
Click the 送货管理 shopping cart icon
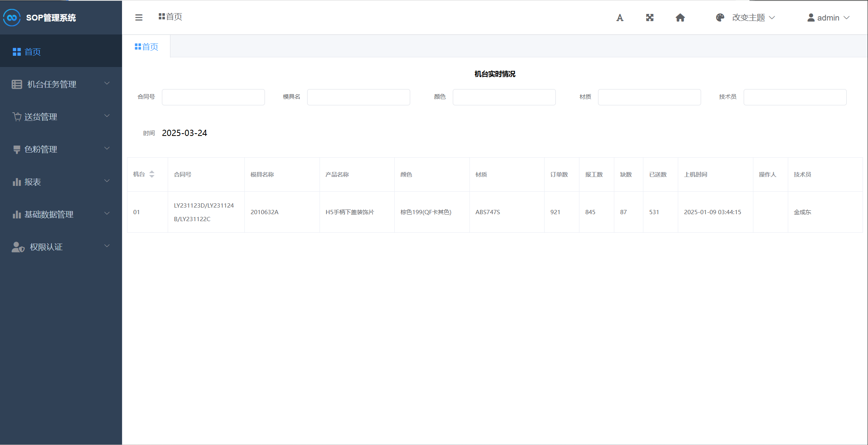click(17, 117)
